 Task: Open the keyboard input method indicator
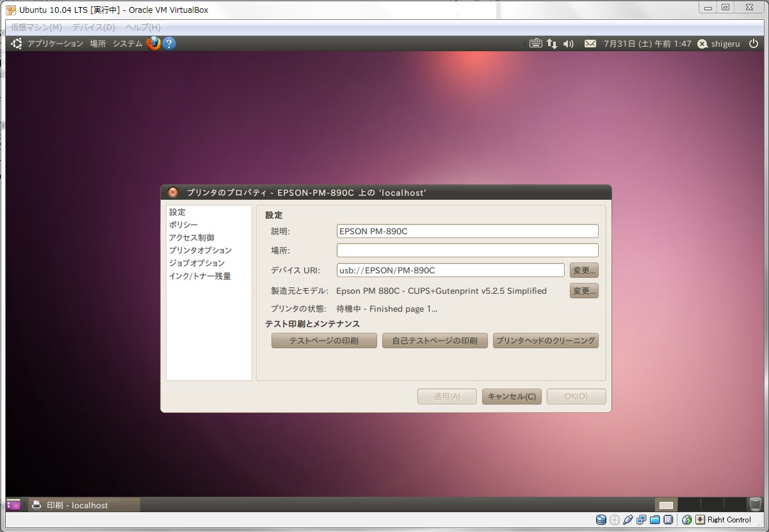click(535, 44)
